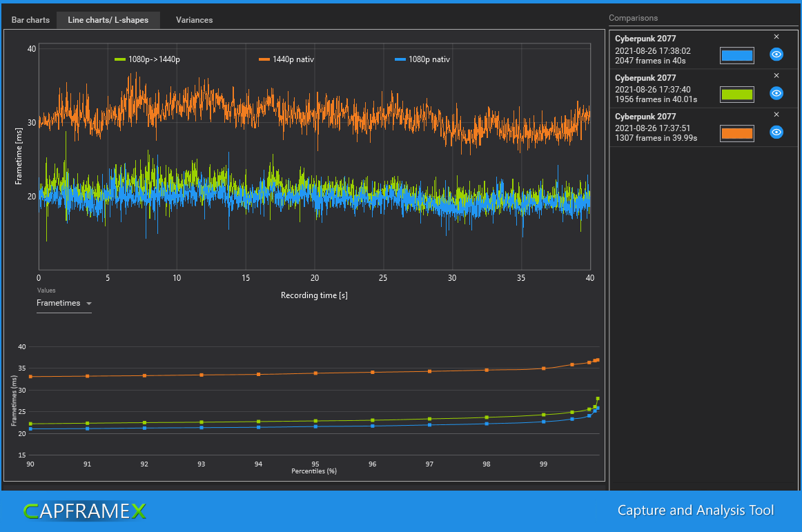Switch to the Bar charts tab
Viewport: 802px width, 532px height.
pyautogui.click(x=30, y=20)
